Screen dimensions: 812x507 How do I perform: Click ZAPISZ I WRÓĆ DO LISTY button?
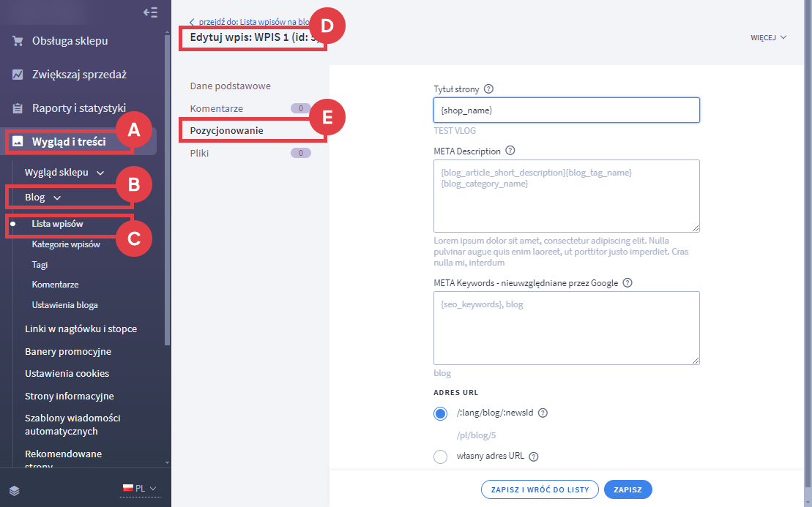click(540, 489)
